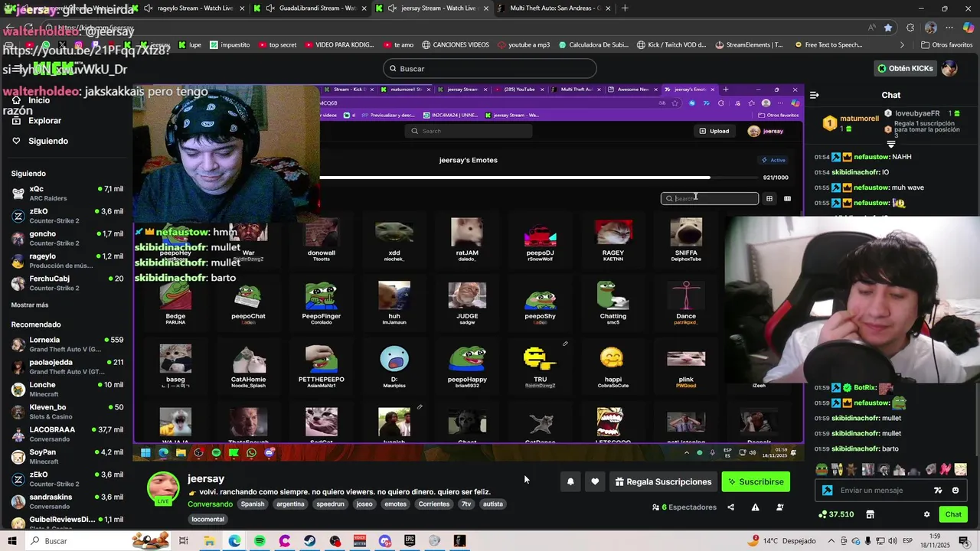980x551 pixels.
Task: Open goncho channel in the sidebar
Action: coord(67,238)
